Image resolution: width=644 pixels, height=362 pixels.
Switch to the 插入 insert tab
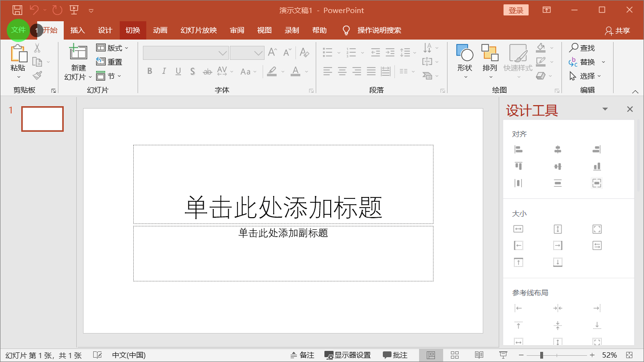coord(77,30)
